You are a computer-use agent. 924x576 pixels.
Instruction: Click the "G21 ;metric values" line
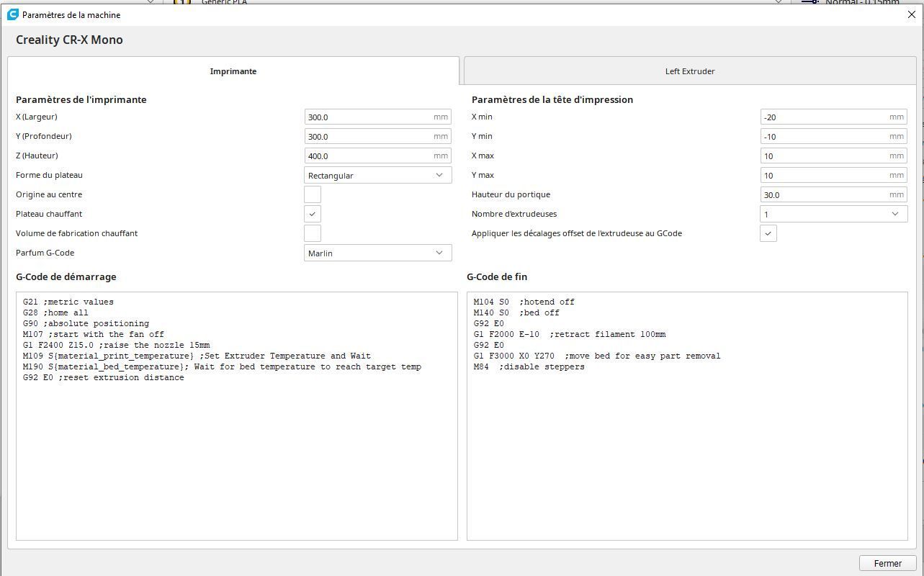pos(68,302)
